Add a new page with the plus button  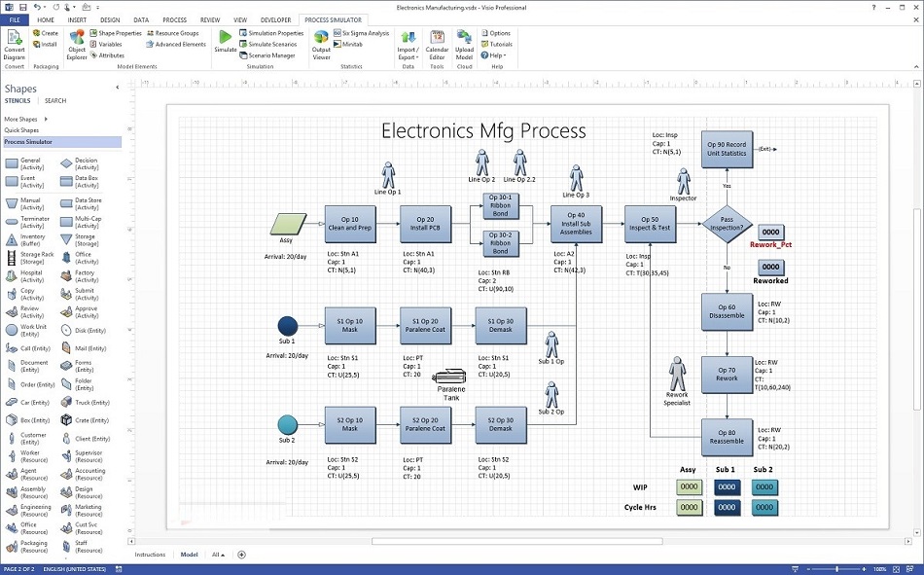click(x=241, y=555)
